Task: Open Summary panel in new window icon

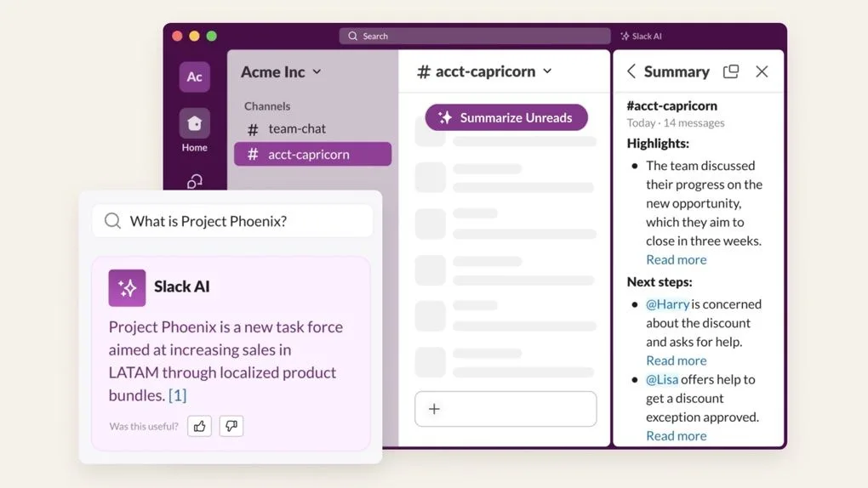Action: 731,71
